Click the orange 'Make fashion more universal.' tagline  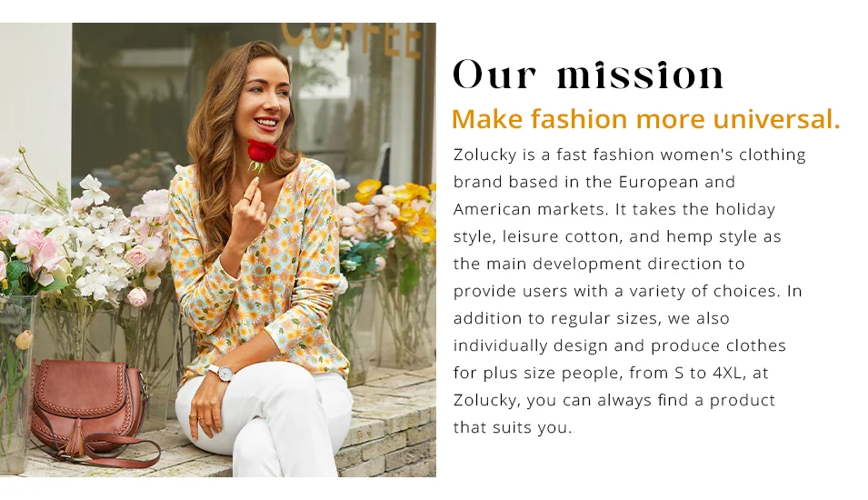pyautogui.click(x=646, y=119)
